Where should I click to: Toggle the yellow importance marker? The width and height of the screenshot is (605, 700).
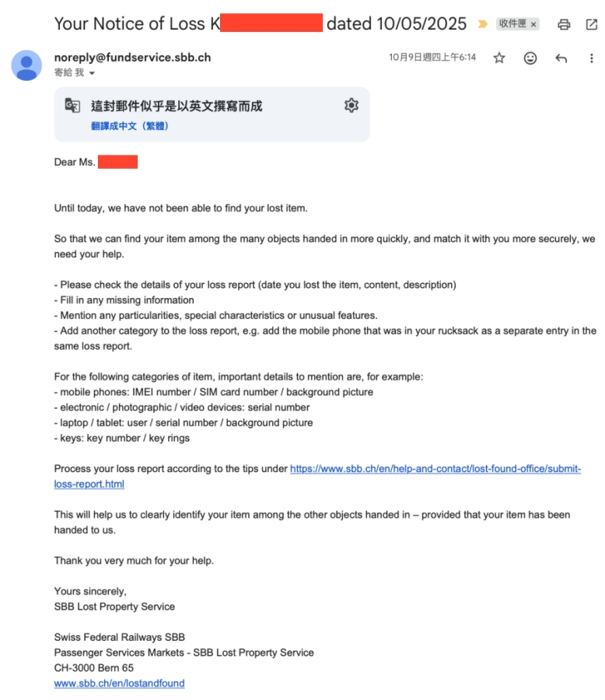482,24
